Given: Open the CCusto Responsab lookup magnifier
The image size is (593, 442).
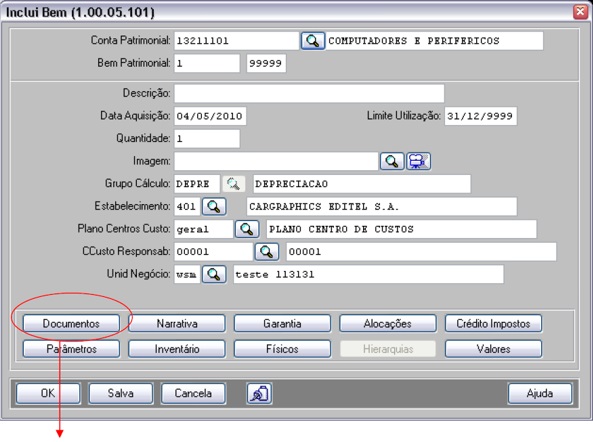Looking at the screenshot, I should click(267, 252).
